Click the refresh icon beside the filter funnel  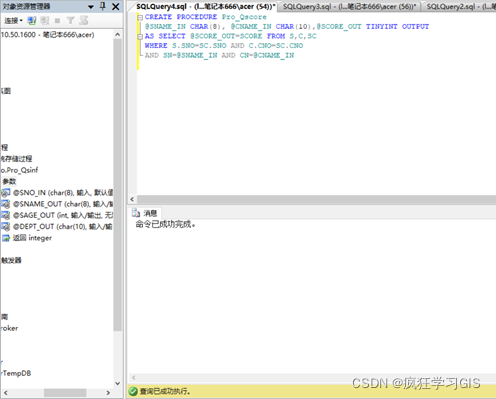[84, 21]
